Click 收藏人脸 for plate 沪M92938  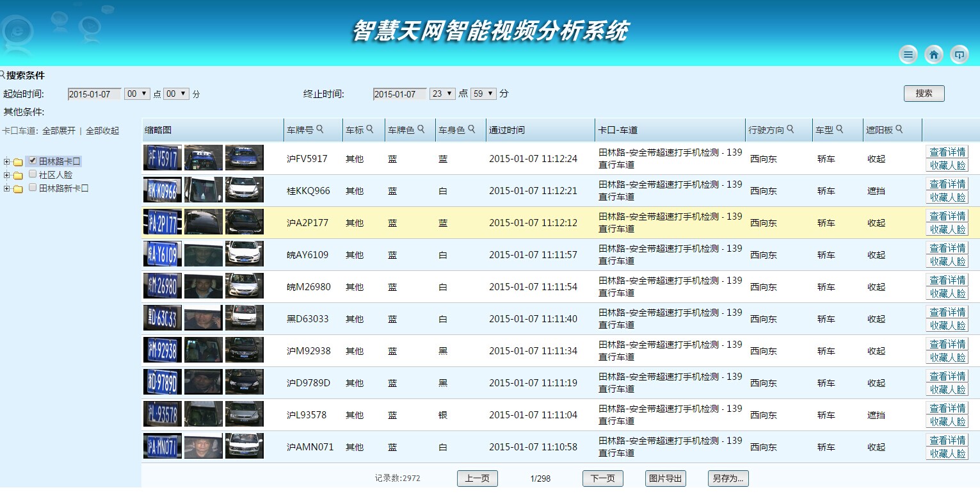(947, 357)
